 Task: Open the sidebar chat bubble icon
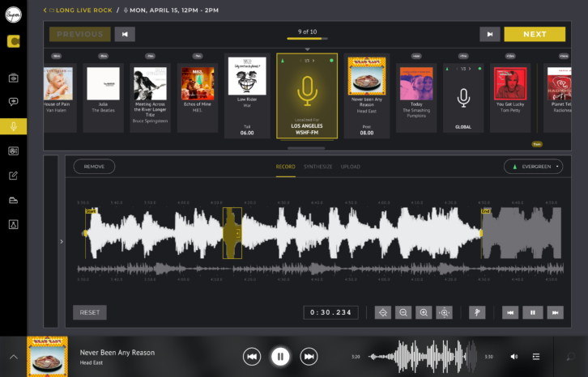14,102
